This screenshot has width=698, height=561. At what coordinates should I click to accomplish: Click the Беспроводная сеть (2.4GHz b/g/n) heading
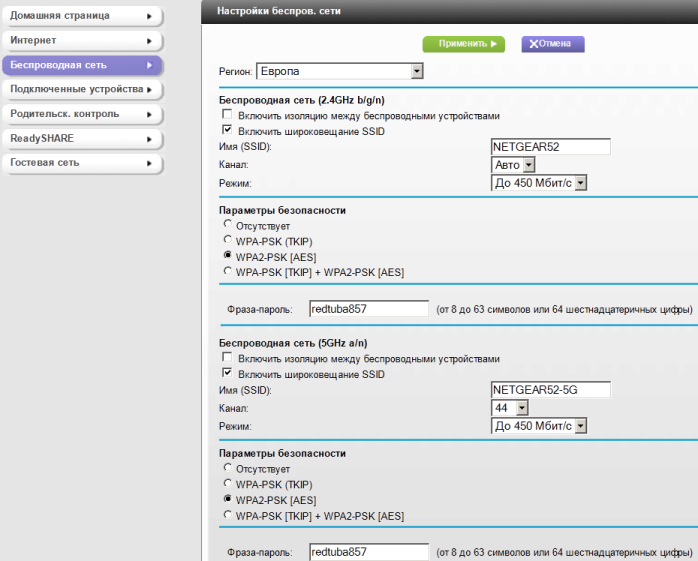[302, 100]
